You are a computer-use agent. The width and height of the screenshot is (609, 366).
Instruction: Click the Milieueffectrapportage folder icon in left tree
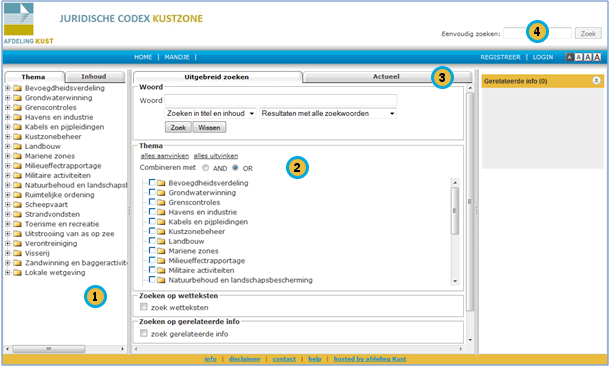[x=17, y=166]
